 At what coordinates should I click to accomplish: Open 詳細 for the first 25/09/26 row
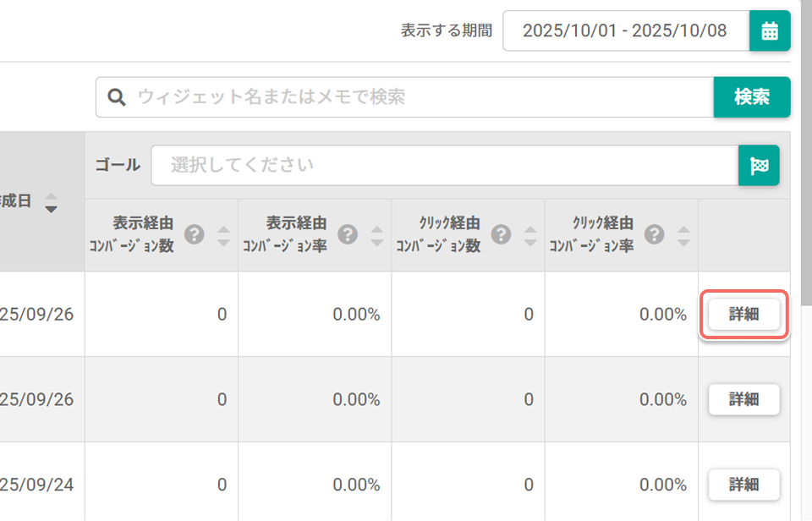tap(744, 315)
